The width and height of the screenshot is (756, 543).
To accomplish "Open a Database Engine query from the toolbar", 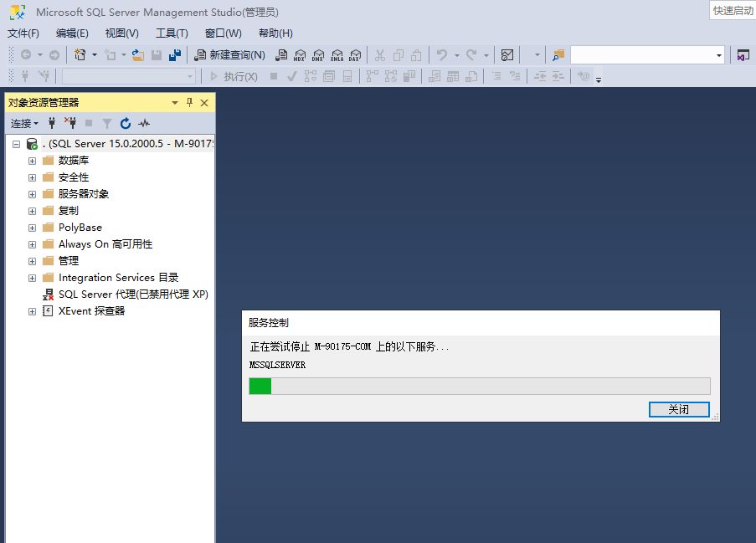I will [x=281, y=55].
